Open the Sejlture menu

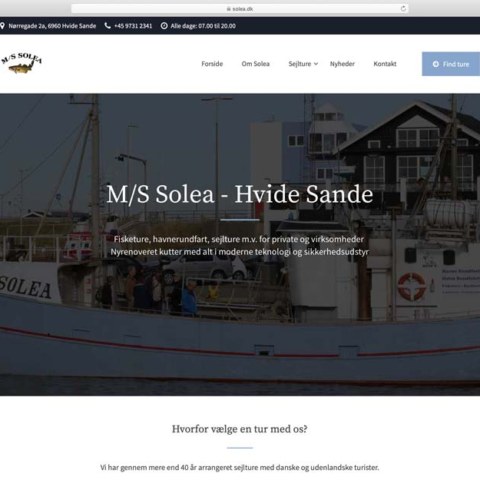(x=300, y=64)
